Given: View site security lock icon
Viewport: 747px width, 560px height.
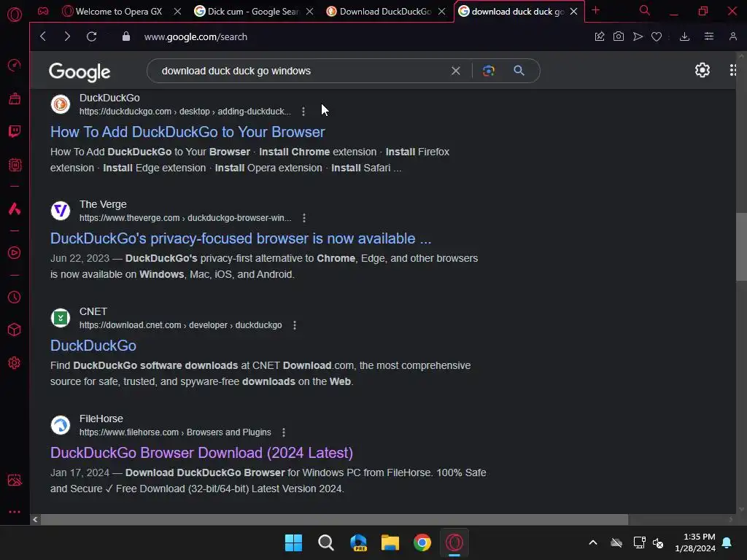Looking at the screenshot, I should (x=125, y=36).
